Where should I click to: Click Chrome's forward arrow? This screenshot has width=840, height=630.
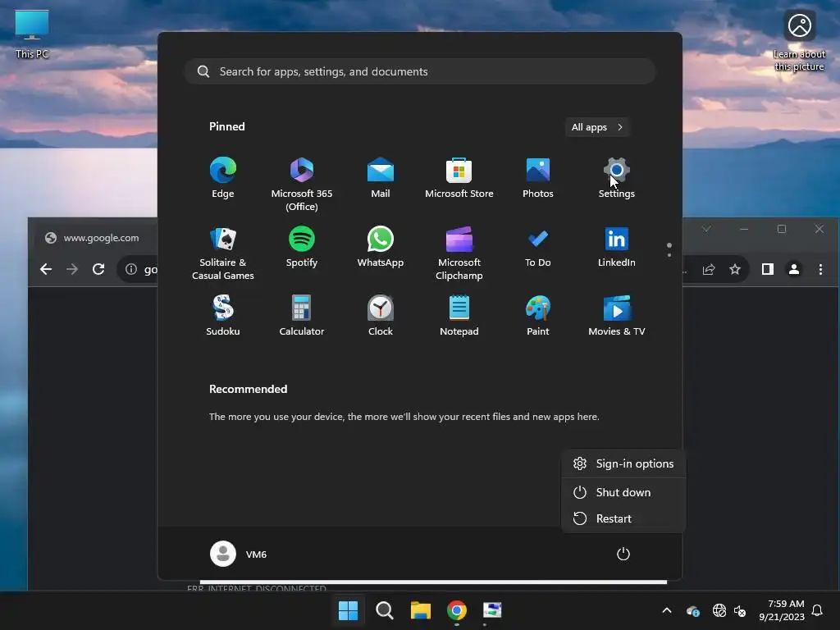point(72,269)
